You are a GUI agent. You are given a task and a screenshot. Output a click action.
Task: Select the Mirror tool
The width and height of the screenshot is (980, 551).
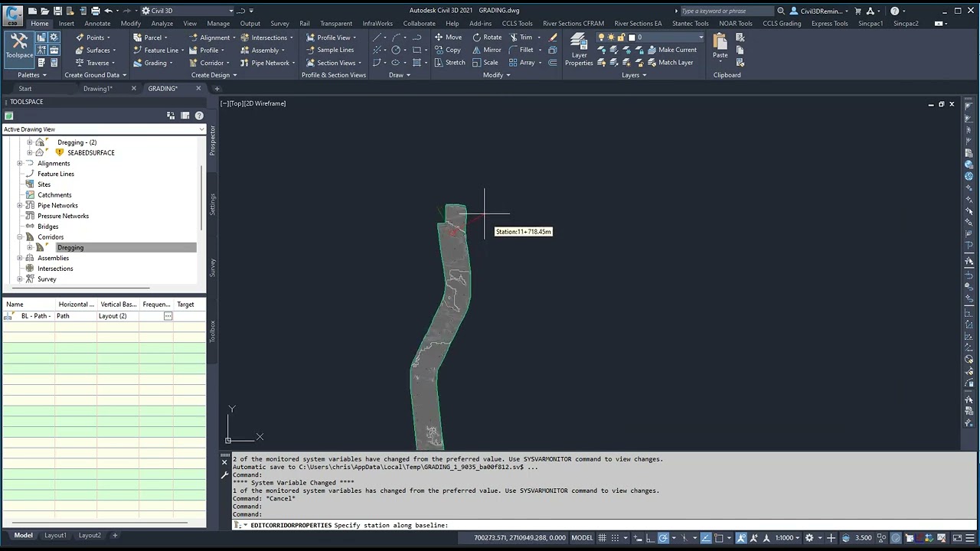pos(486,50)
